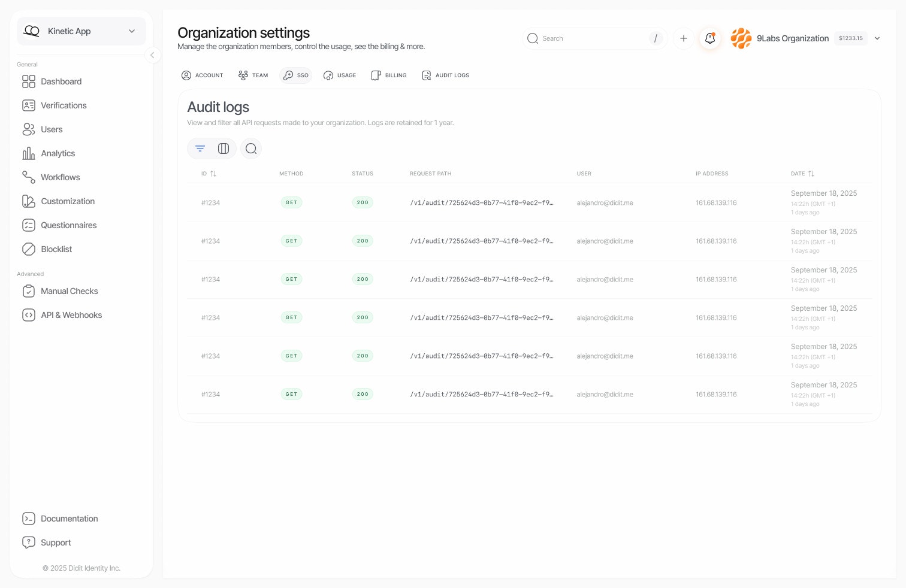Click the Workflows sidebar icon
The width and height of the screenshot is (906, 588).
tap(29, 177)
